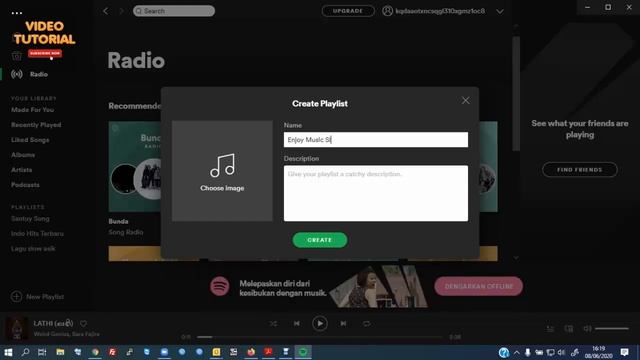Expand the account dropdown arrow

(x=500, y=11)
